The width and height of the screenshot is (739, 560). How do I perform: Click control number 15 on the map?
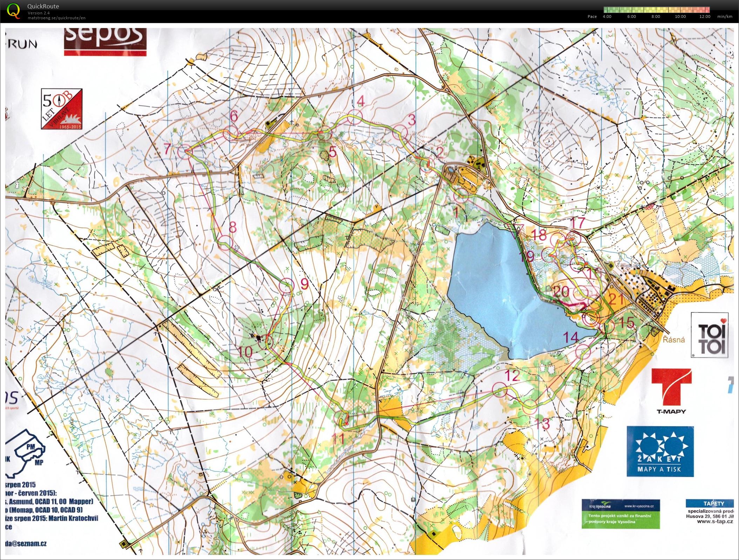click(x=627, y=322)
